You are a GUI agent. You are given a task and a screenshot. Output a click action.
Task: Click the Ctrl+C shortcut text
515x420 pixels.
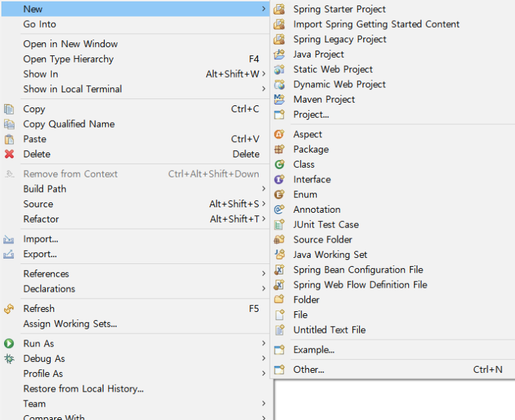point(245,109)
